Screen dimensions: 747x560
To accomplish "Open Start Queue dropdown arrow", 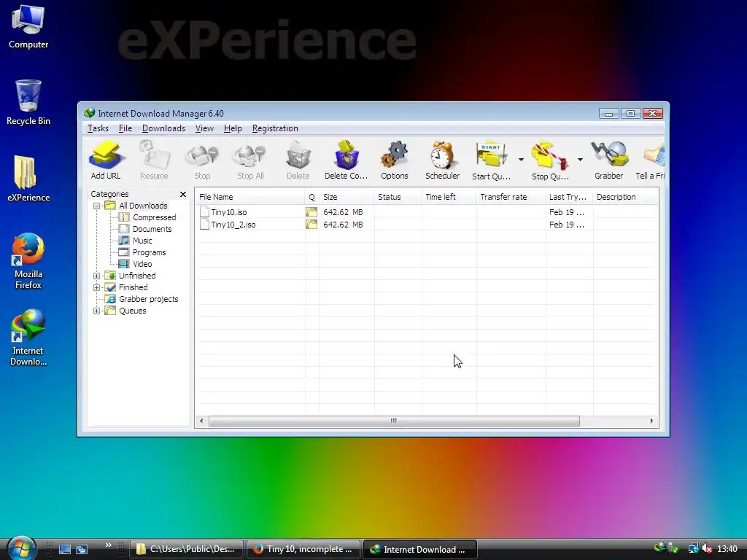I will [521, 160].
